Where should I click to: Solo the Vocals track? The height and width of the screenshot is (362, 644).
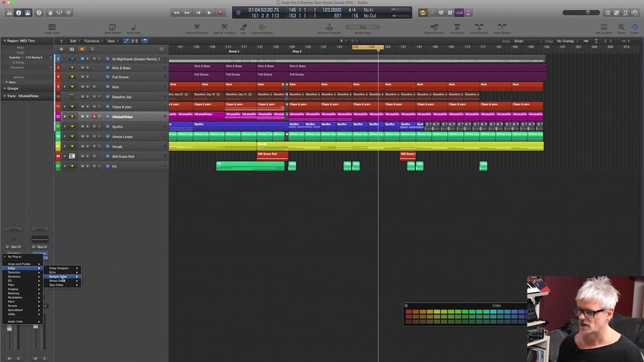pyautogui.click(x=87, y=146)
